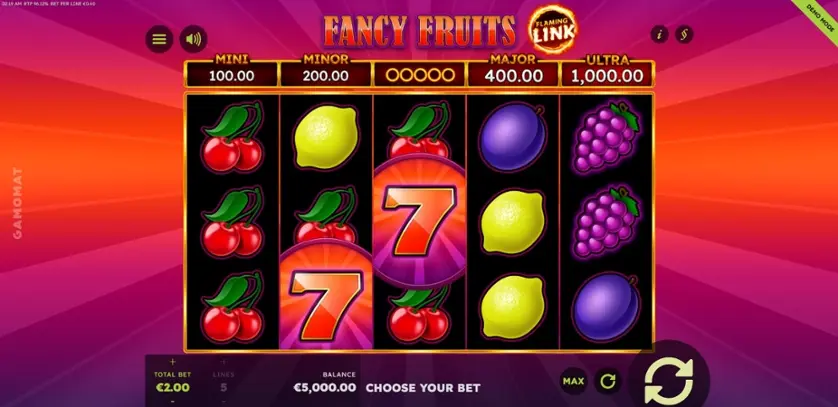Select the ULTRA 1,000.00 jackpot panel
The image size is (838, 407).
tap(607, 71)
